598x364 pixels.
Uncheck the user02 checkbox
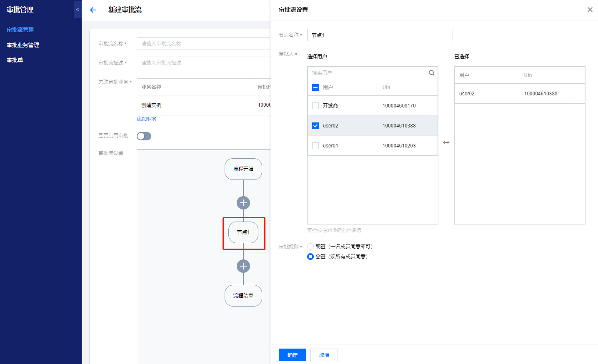pos(315,126)
